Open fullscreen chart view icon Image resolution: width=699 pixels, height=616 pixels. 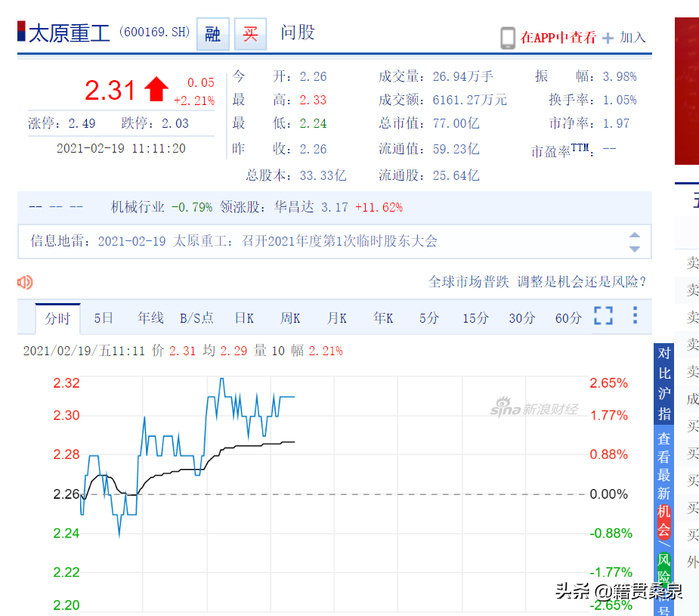coord(603,316)
